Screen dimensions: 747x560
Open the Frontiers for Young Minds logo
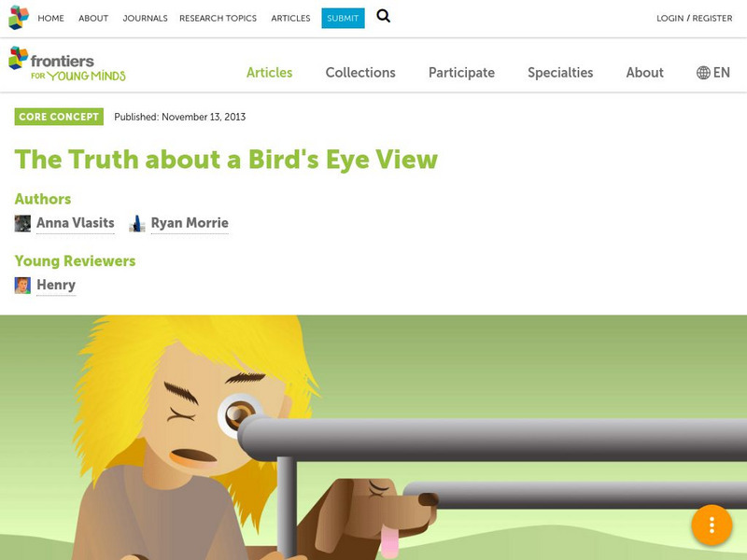67,64
